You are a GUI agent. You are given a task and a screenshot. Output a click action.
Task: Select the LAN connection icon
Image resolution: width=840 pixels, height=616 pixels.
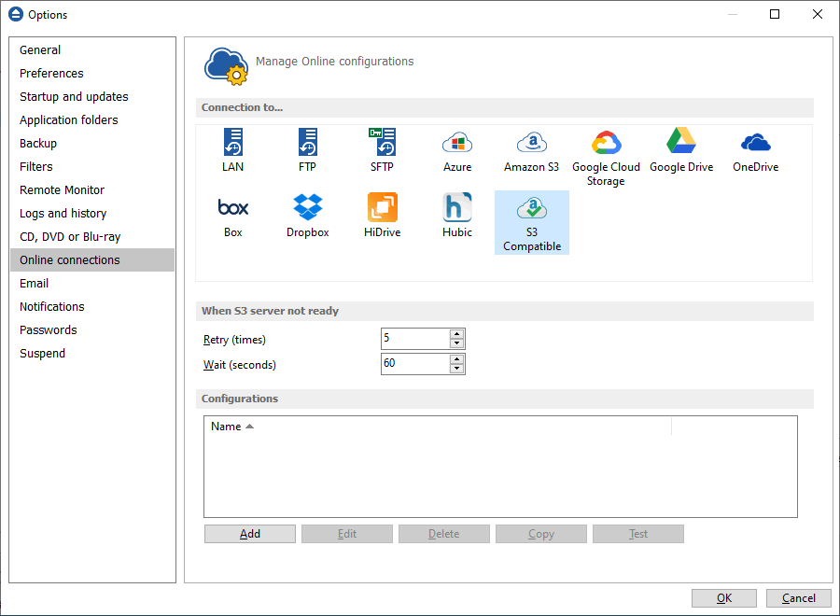(x=233, y=150)
